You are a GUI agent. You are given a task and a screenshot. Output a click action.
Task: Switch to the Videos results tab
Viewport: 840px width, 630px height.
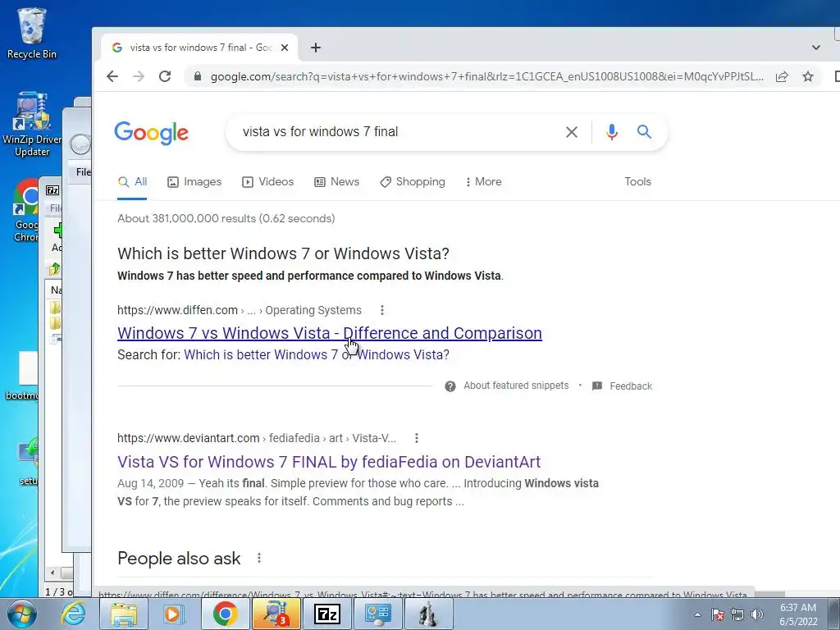[268, 181]
